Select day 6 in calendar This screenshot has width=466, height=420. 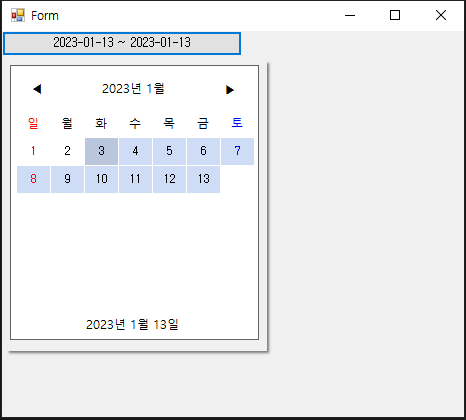203,151
